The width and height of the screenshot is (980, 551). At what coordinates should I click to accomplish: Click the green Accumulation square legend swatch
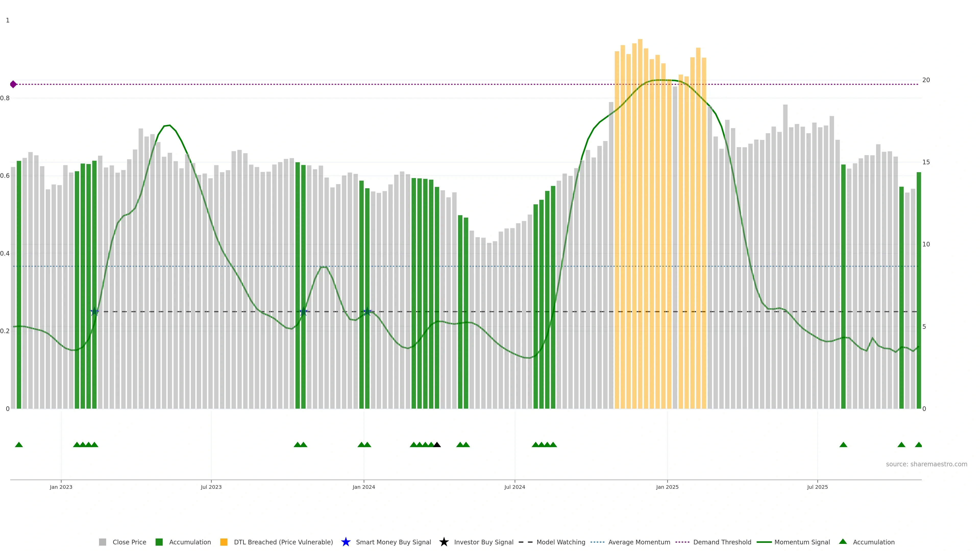pyautogui.click(x=159, y=542)
